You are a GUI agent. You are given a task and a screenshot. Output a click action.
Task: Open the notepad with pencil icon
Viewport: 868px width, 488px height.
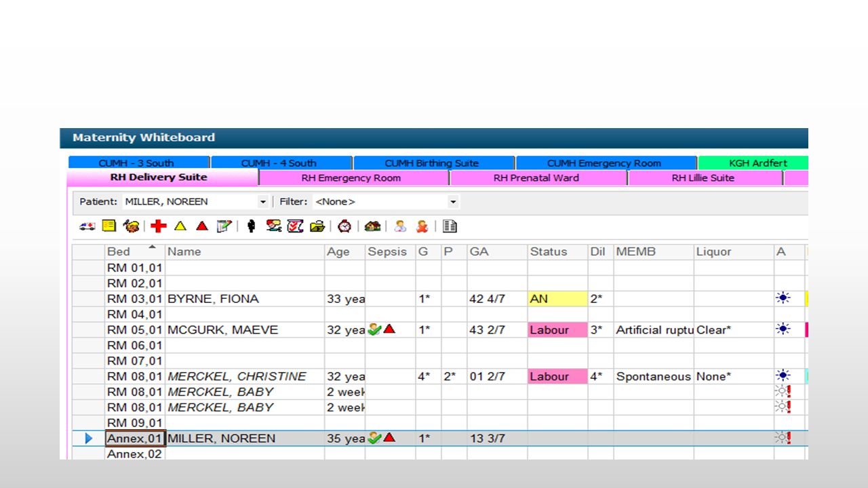point(224,226)
